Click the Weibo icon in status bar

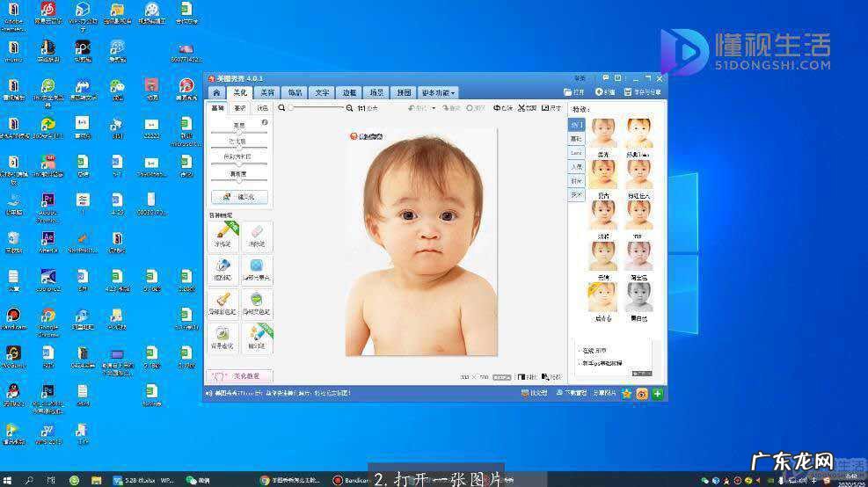point(642,394)
